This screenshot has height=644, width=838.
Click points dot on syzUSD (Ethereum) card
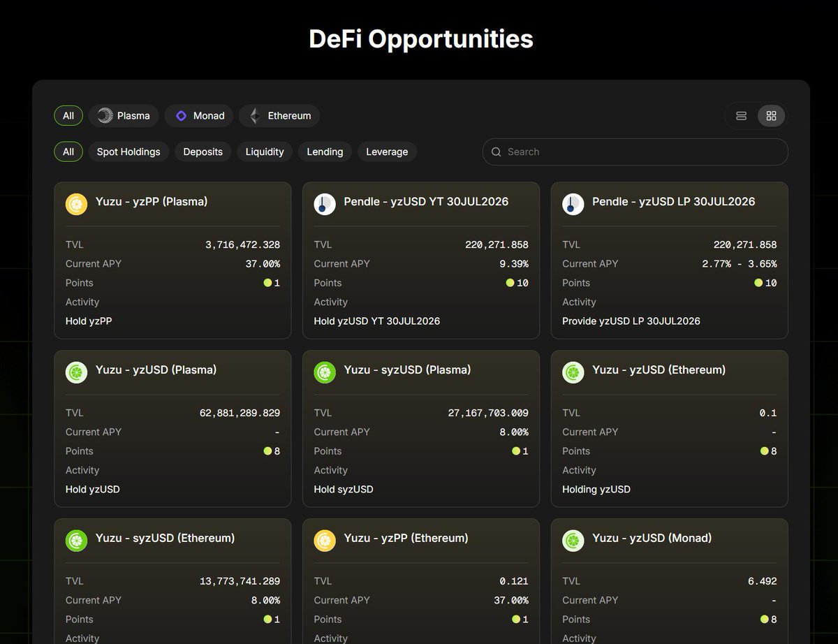click(267, 620)
